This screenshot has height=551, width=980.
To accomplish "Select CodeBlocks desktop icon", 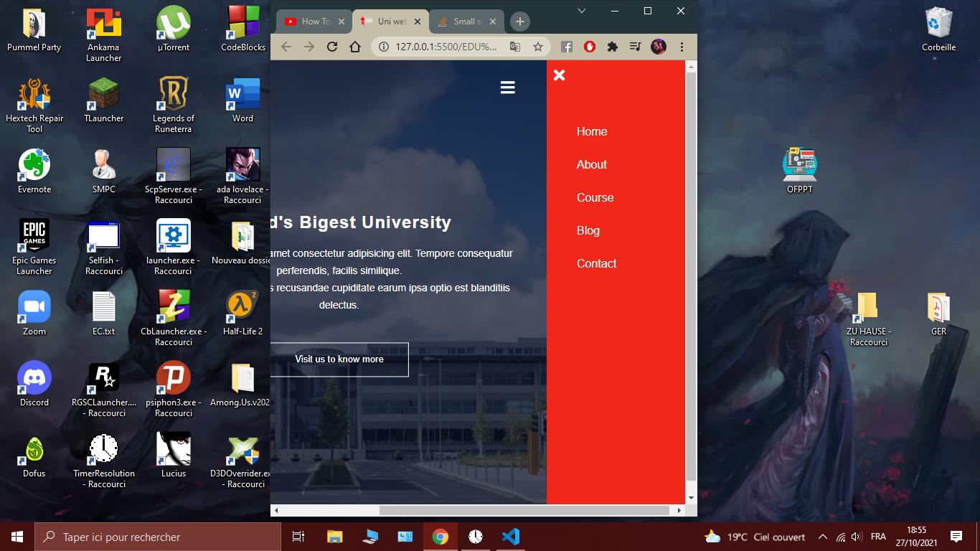I will (242, 31).
